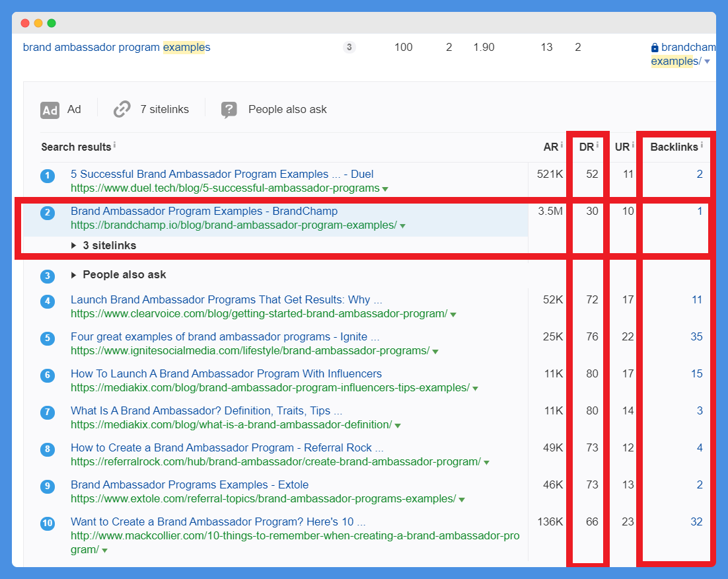Screen dimensions: 728x579
Task: Click the DR column header
Action: pyautogui.click(x=587, y=147)
